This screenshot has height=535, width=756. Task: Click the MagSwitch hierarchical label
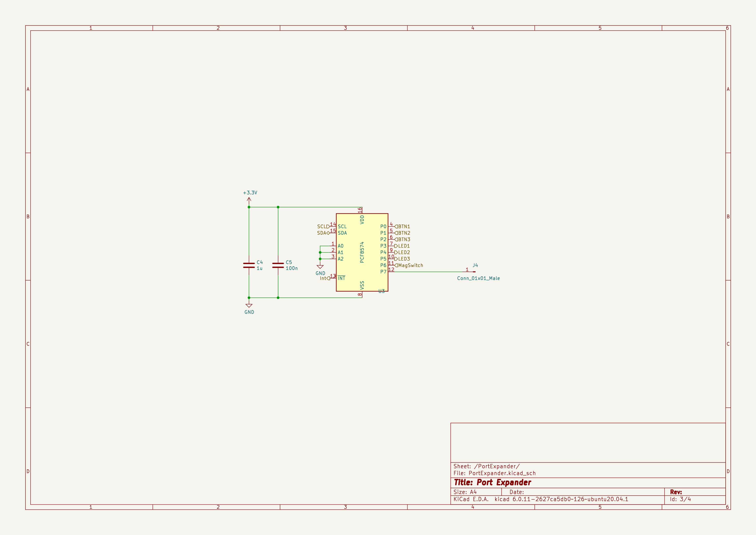tap(409, 265)
